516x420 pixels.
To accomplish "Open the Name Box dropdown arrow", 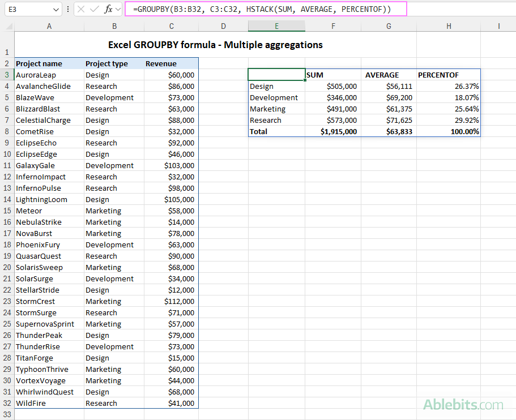I will tap(55, 8).
